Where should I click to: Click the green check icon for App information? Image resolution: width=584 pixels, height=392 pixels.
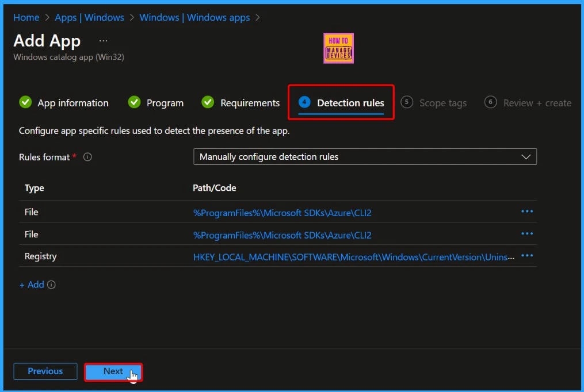(25, 102)
